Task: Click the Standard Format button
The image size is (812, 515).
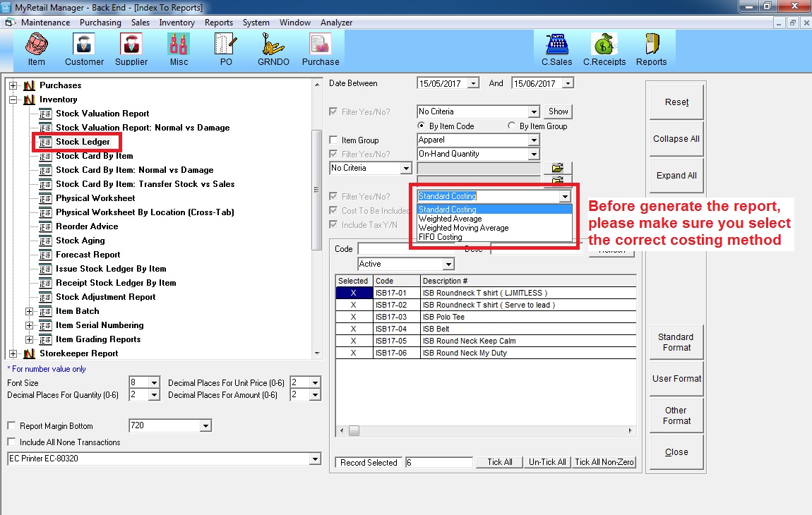Action: pos(676,342)
